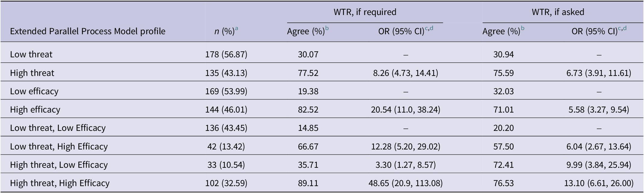Click 'High threat, Low Efficacy' row label
Screen dimensions: 644x193
[x=59, y=165]
